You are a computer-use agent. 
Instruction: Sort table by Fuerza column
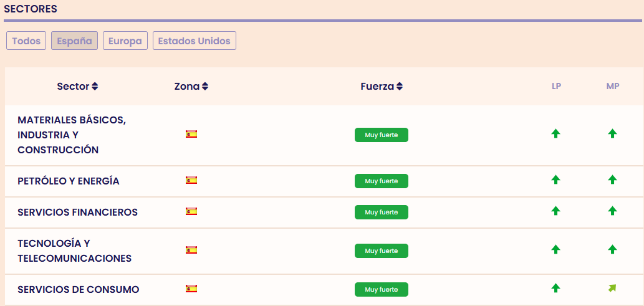coord(382,87)
